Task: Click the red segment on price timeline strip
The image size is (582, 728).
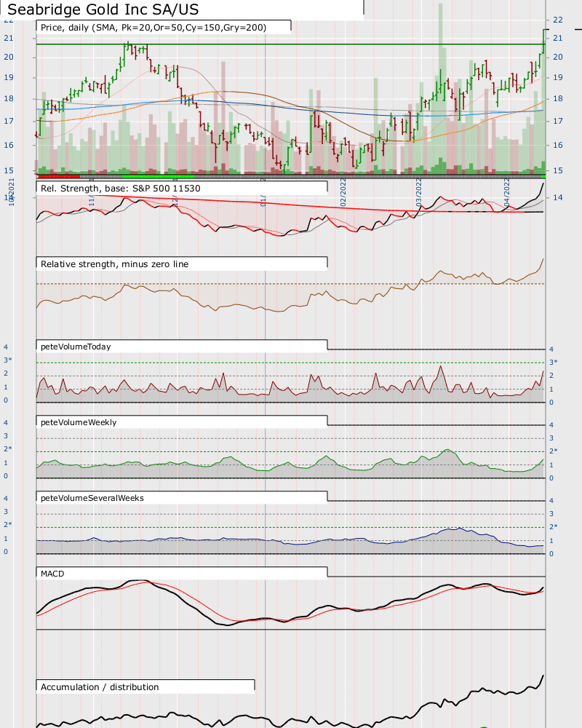Action: click(58, 176)
